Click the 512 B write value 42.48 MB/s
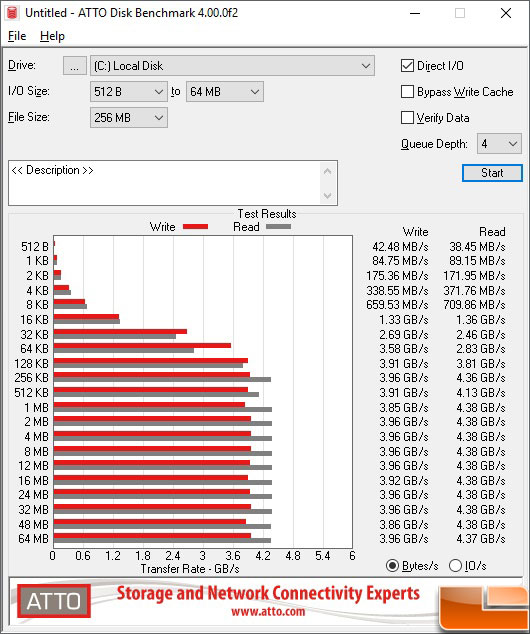The image size is (530, 634). pos(400,247)
